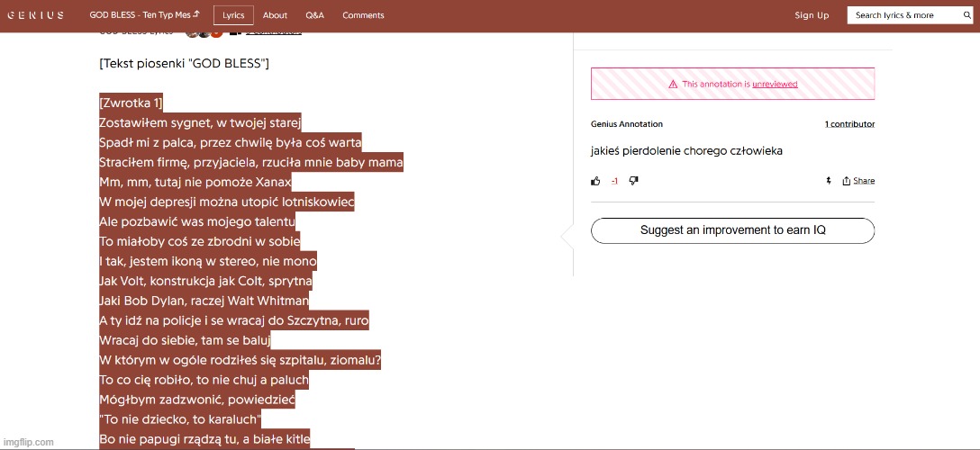Screen dimensions: 980x450
Task: Click lyric 'I tak, jestem ikoną w stereo, nie mono'
Action: click(x=208, y=262)
